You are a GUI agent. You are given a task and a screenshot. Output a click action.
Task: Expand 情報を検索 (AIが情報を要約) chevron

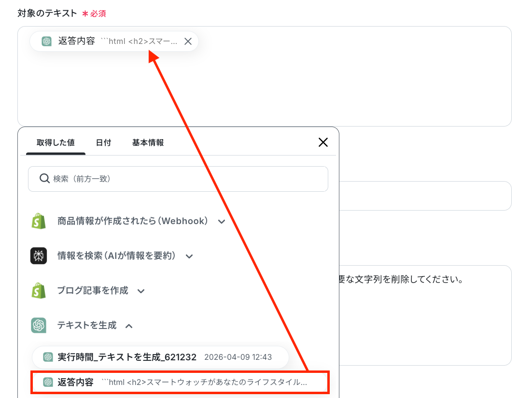click(189, 256)
